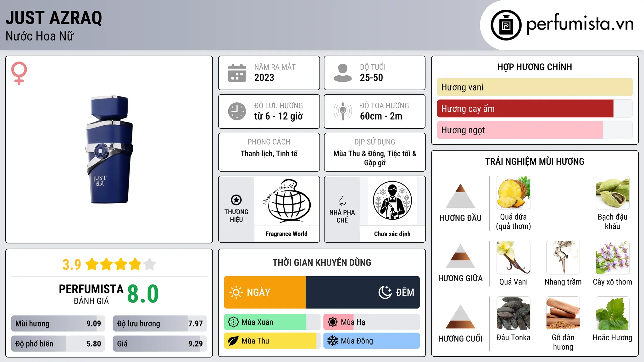Click the nose icon above Nhà pha chế
The height and width of the screenshot is (362, 644).
point(342,200)
